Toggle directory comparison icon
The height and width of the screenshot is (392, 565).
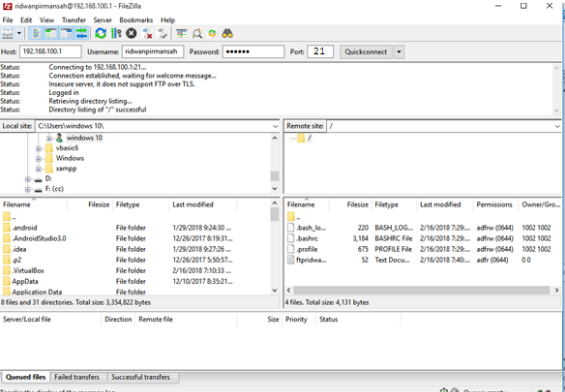[x=197, y=34]
